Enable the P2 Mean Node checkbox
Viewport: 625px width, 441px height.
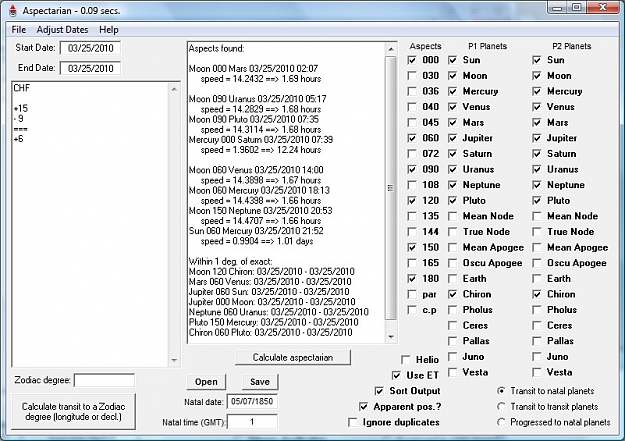click(x=537, y=216)
